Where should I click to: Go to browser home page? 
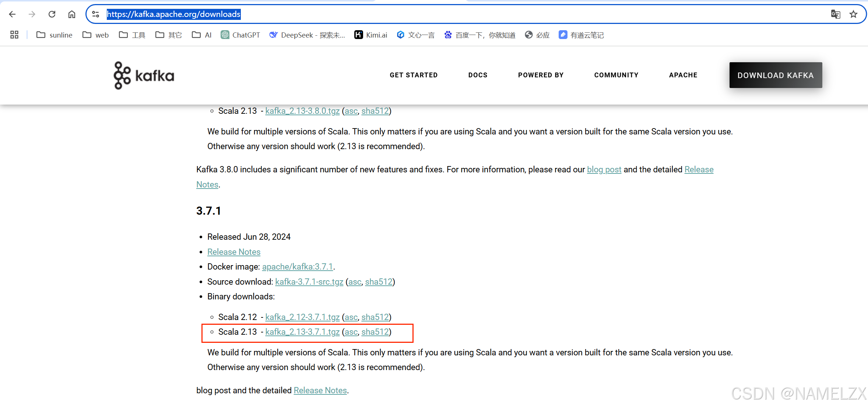pos(72,14)
